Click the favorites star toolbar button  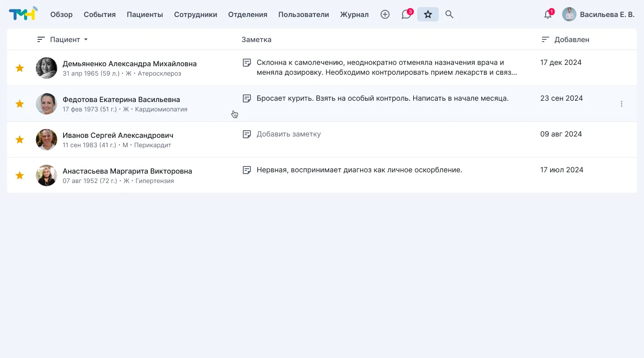428,14
